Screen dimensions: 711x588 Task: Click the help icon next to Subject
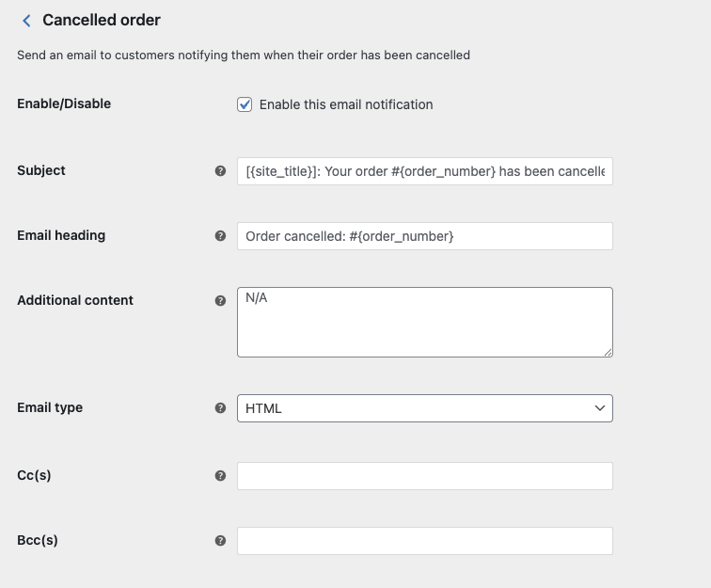220,171
